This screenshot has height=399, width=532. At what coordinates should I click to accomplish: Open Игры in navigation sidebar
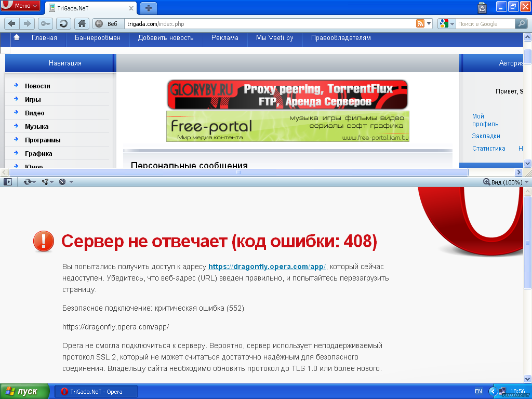click(x=33, y=100)
